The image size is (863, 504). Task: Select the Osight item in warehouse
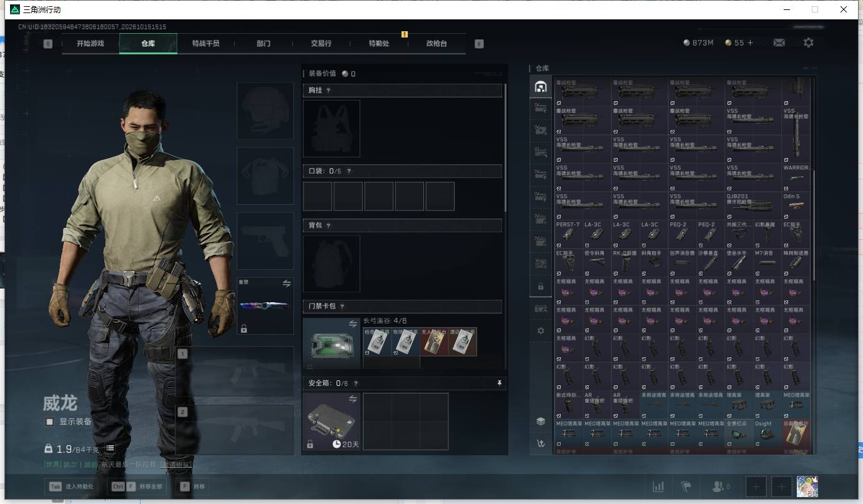coord(767,433)
